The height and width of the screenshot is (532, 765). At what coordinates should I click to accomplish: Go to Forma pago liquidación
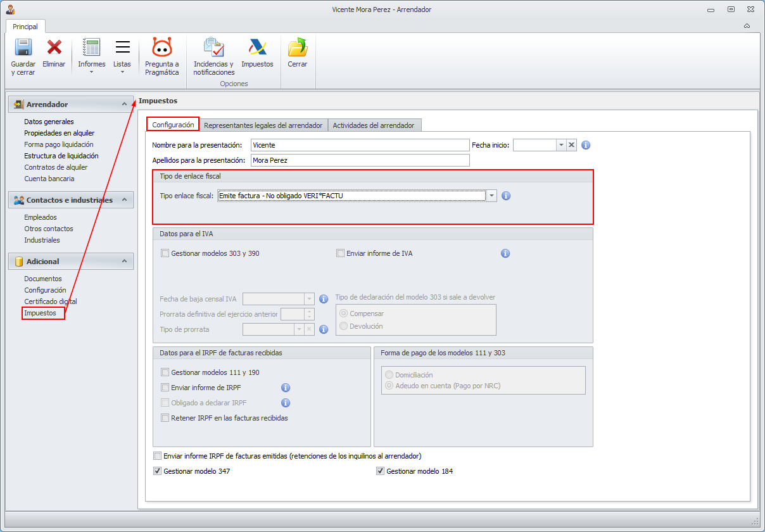59,144
